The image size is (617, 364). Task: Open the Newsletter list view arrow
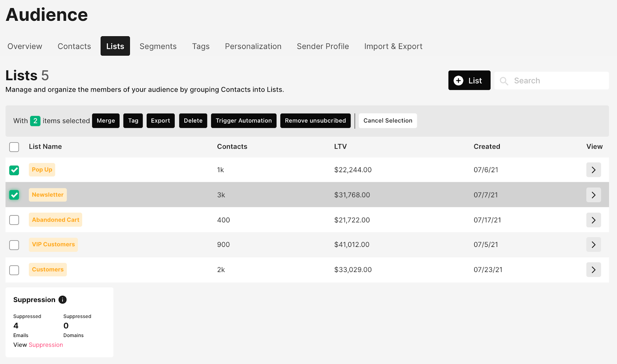[593, 195]
